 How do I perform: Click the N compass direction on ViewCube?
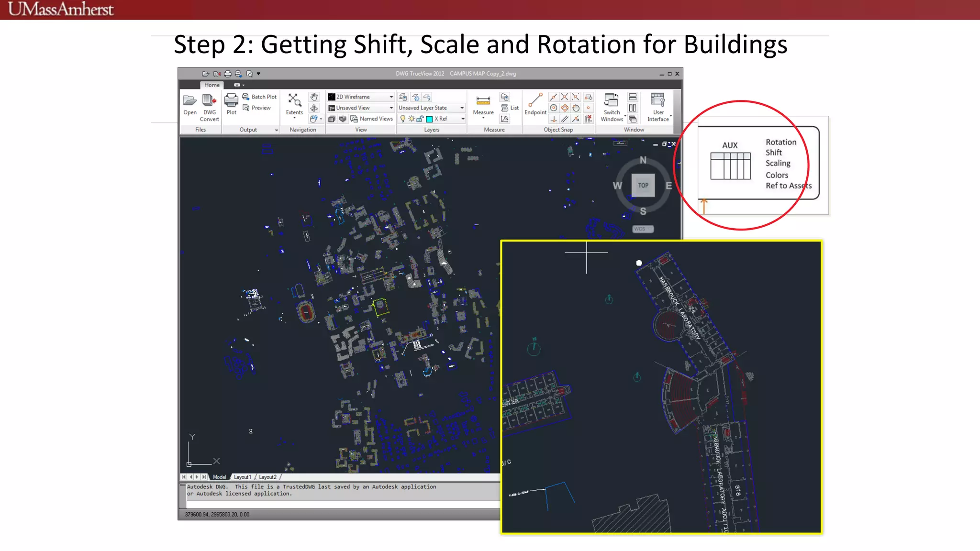tap(643, 160)
